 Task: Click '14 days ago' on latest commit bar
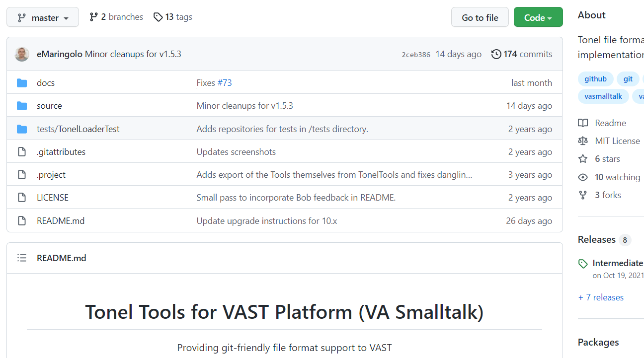pyautogui.click(x=459, y=54)
